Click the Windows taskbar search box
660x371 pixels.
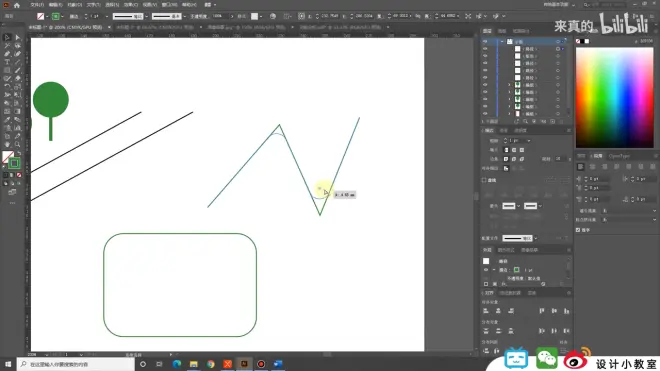(76, 364)
